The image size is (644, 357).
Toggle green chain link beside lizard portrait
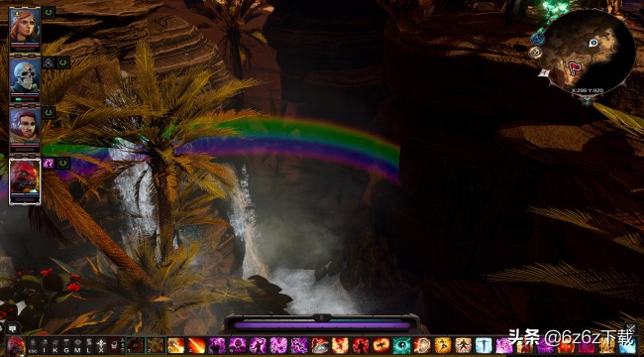62,164
